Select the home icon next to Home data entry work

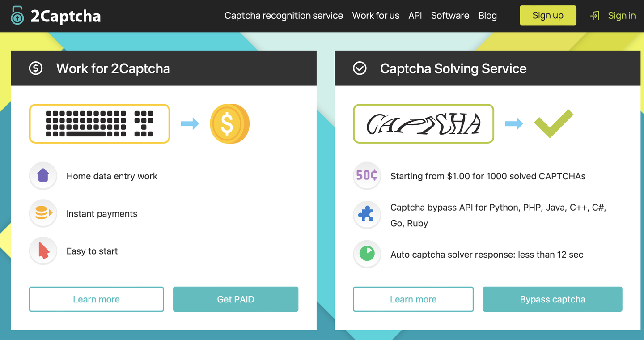43,176
